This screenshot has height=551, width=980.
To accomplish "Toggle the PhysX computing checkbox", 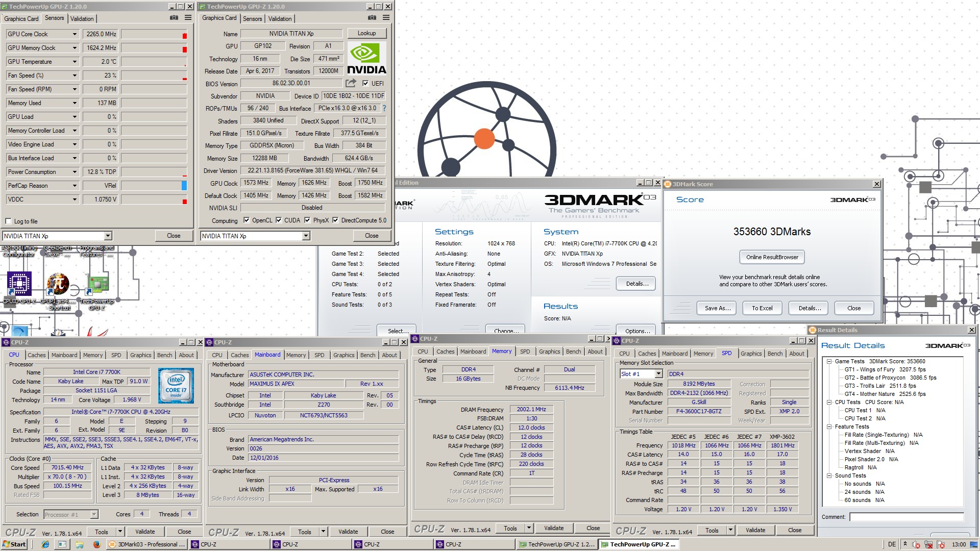I will pyautogui.click(x=307, y=220).
